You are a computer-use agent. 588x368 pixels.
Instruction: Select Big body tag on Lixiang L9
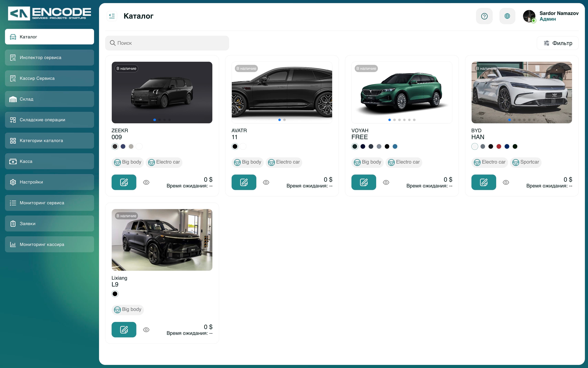(128, 310)
